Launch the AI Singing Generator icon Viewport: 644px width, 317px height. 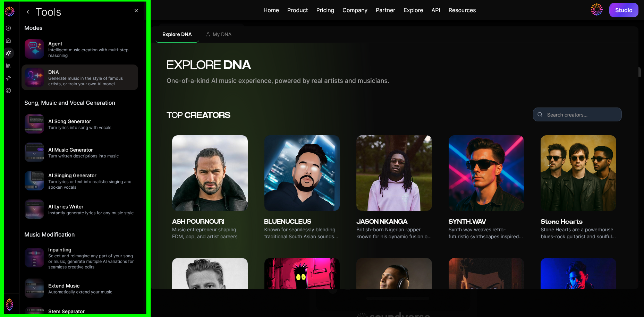coord(34,181)
